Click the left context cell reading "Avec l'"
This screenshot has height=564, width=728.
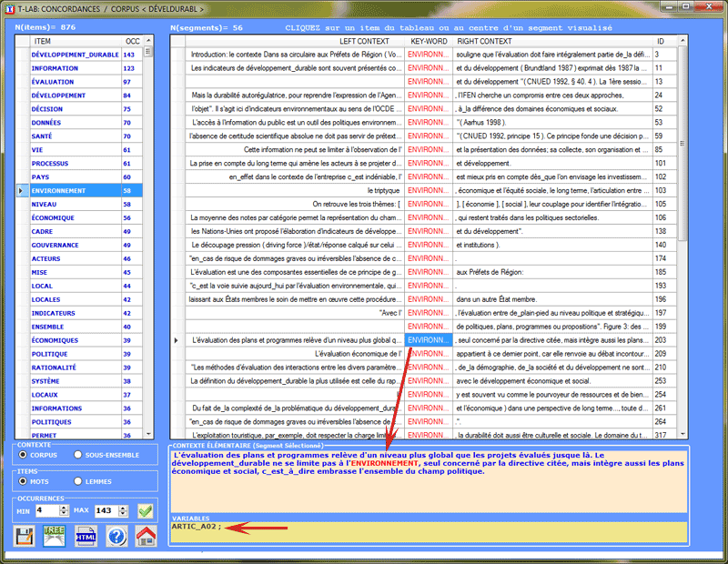click(x=295, y=313)
